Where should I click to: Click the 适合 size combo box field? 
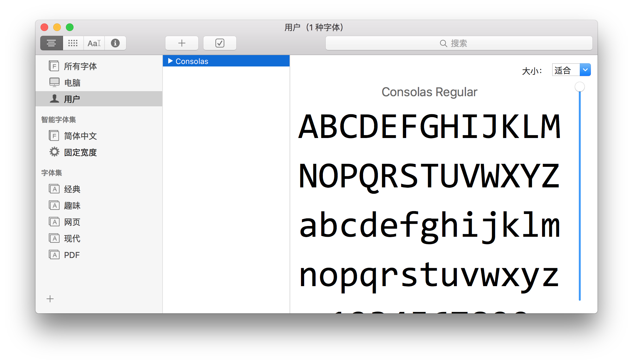pyautogui.click(x=566, y=70)
